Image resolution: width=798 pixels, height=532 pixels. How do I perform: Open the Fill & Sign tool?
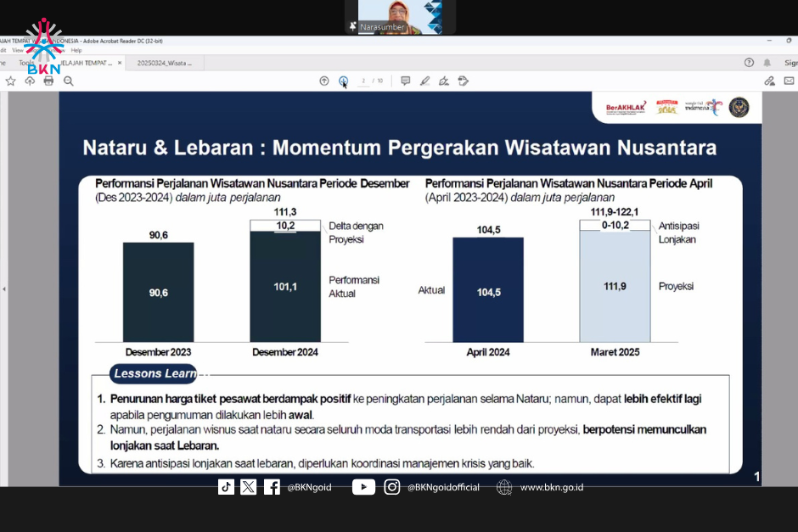(443, 81)
